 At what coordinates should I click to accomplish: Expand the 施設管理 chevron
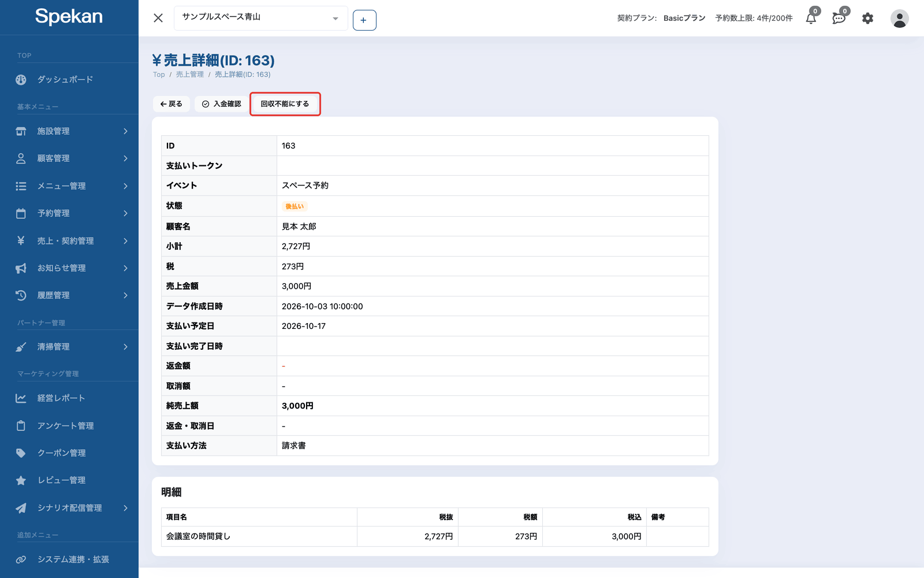[125, 131]
